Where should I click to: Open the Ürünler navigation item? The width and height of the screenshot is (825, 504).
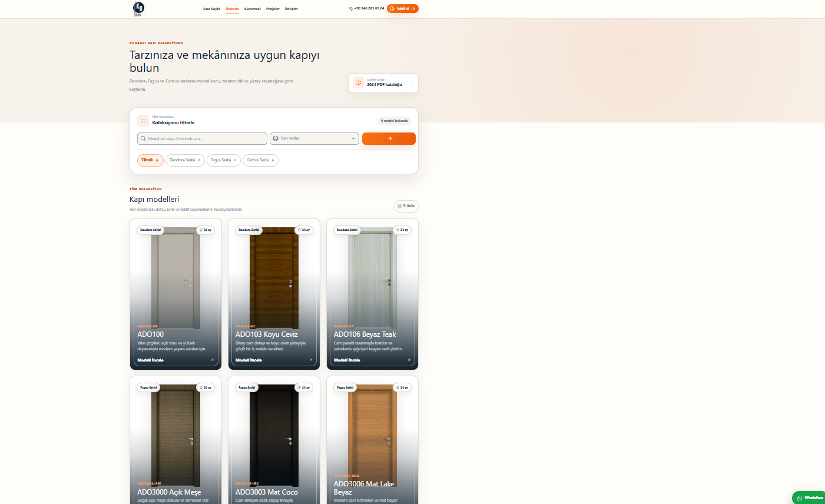tap(233, 9)
